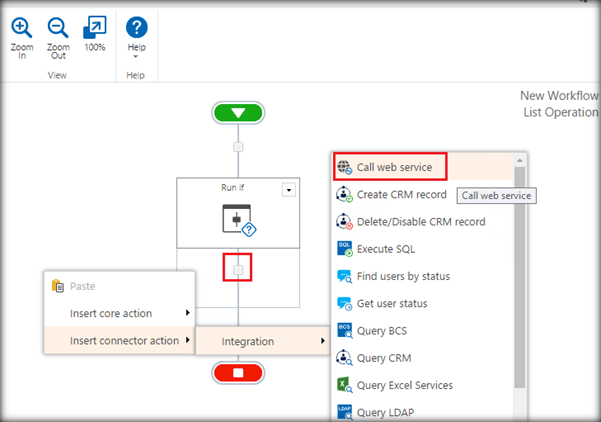601x422 pixels.
Task: Click the red workflow stop node
Action: [238, 373]
